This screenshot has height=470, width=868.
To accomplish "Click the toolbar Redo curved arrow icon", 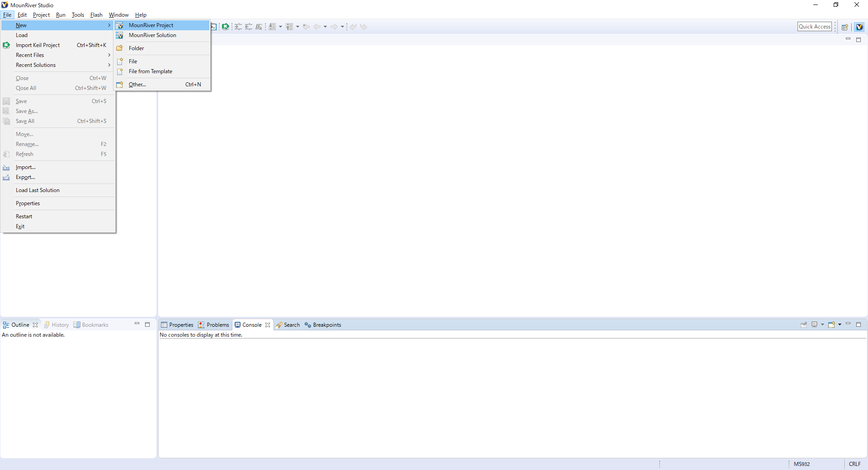I will pyautogui.click(x=363, y=27).
